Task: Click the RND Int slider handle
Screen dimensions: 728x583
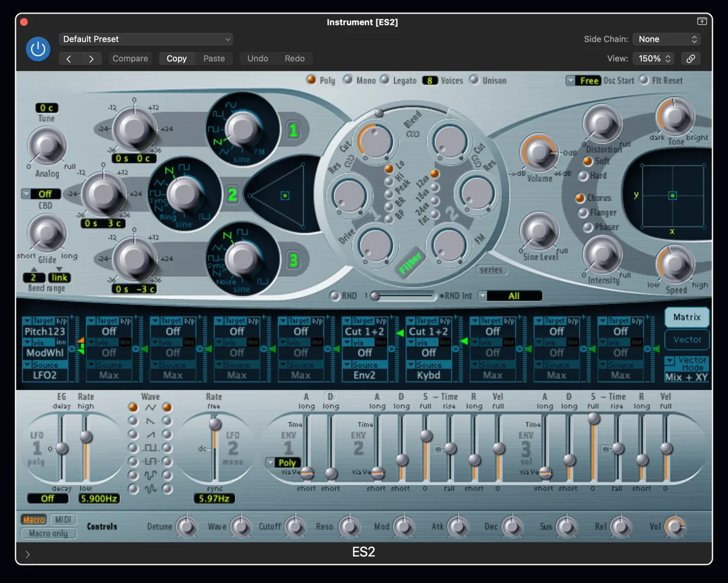Action: [374, 296]
